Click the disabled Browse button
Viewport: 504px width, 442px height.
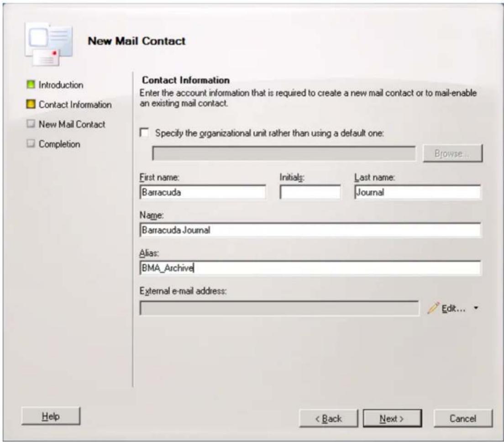(452, 153)
